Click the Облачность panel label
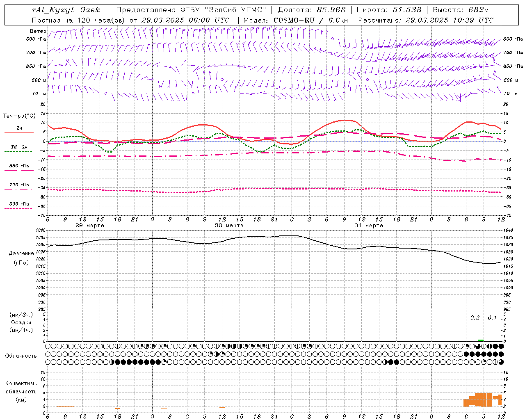 click(21, 356)
